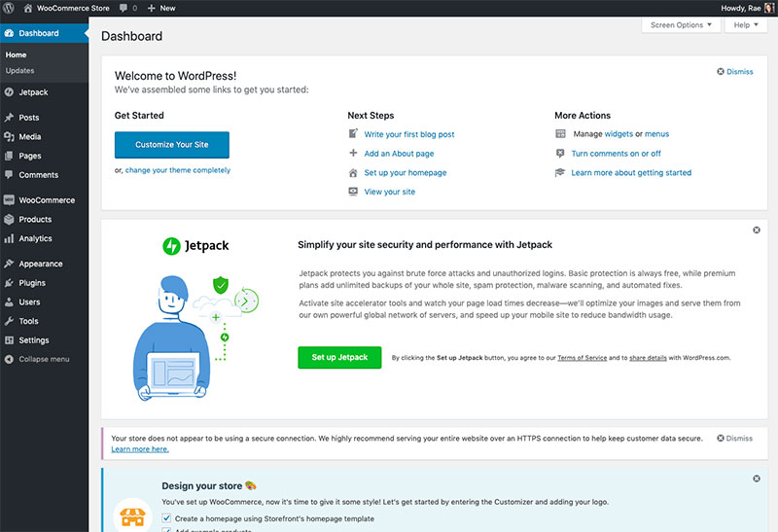Click the WordPress logo in admin bar
The width and height of the screenshot is (778, 532).
point(9,8)
